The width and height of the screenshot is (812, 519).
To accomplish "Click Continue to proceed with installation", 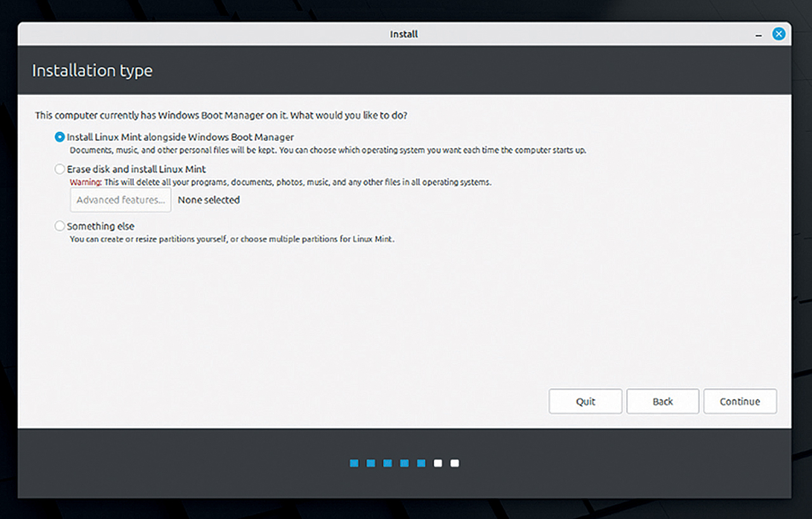I will (740, 402).
